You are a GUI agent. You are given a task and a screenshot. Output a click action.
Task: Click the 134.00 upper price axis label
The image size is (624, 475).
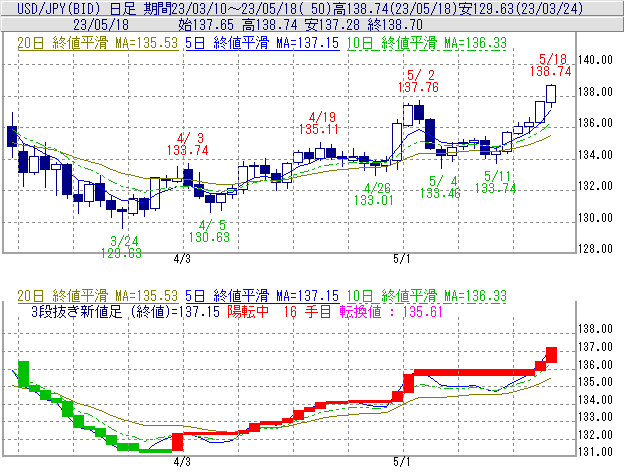pyautogui.click(x=595, y=154)
